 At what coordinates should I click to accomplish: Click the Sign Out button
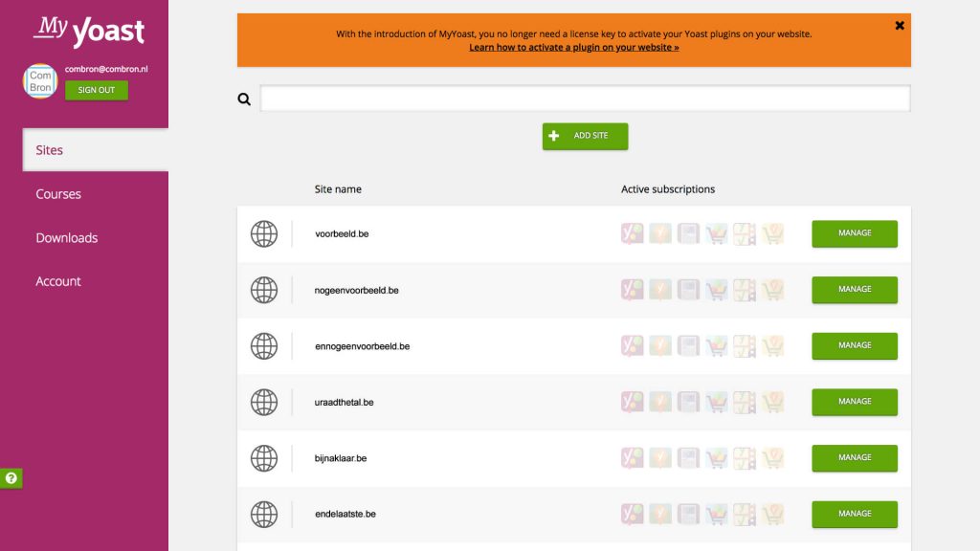pyautogui.click(x=97, y=90)
